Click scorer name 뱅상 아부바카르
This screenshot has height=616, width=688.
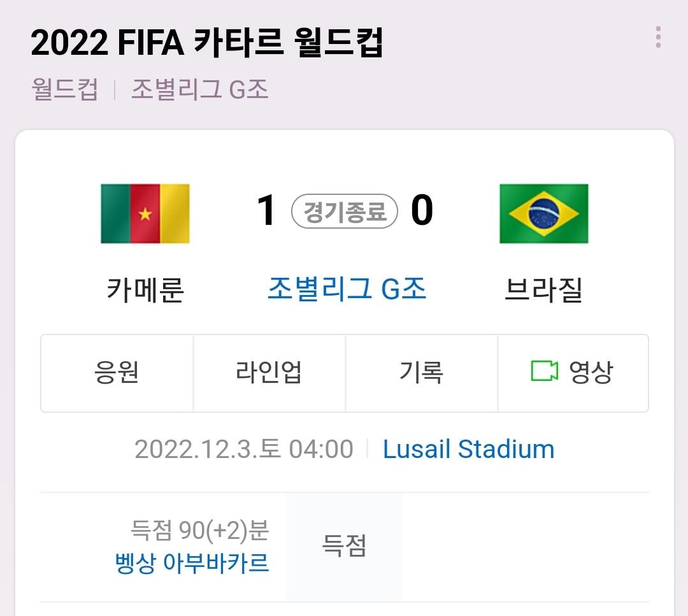(192, 563)
